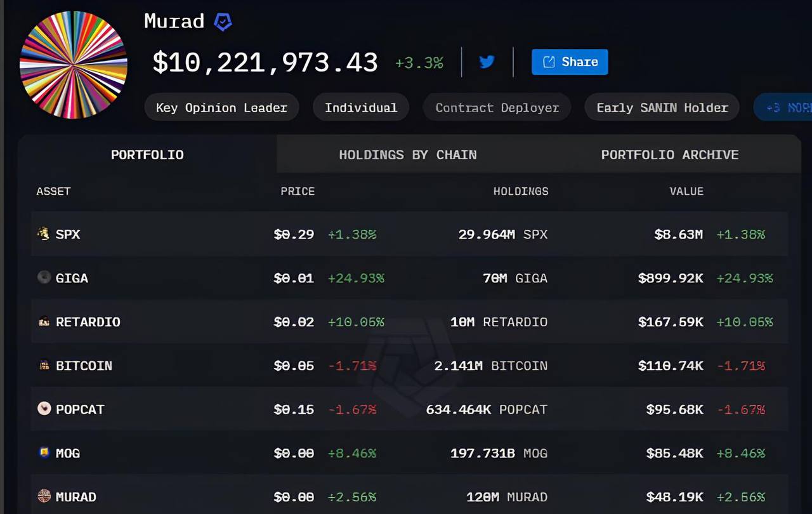Screen dimensions: 812x514
Task: Click the $85.48K MOG value
Action: click(x=674, y=453)
